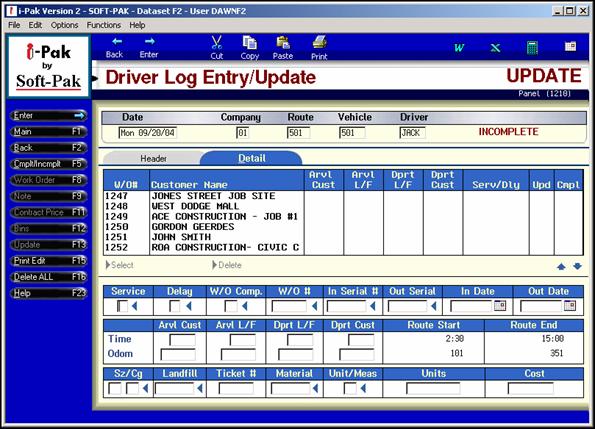Switch to the Detail tab
Image resolution: width=595 pixels, height=429 pixels.
252,158
